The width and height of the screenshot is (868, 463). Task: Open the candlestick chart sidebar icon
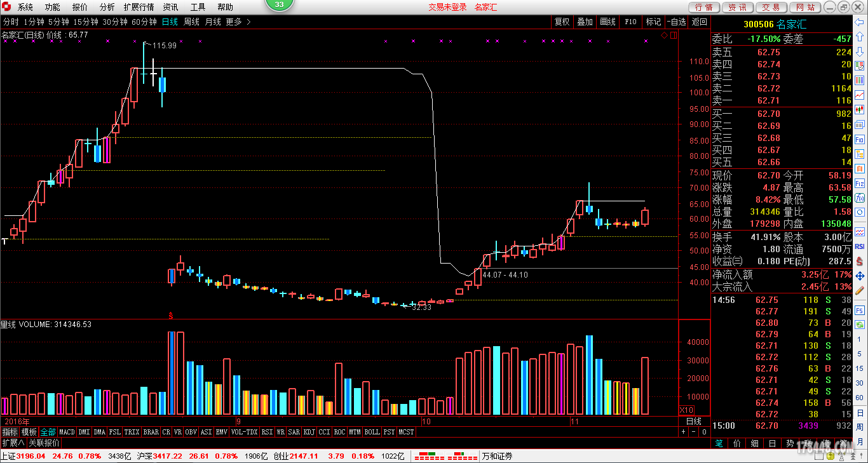(x=860, y=109)
